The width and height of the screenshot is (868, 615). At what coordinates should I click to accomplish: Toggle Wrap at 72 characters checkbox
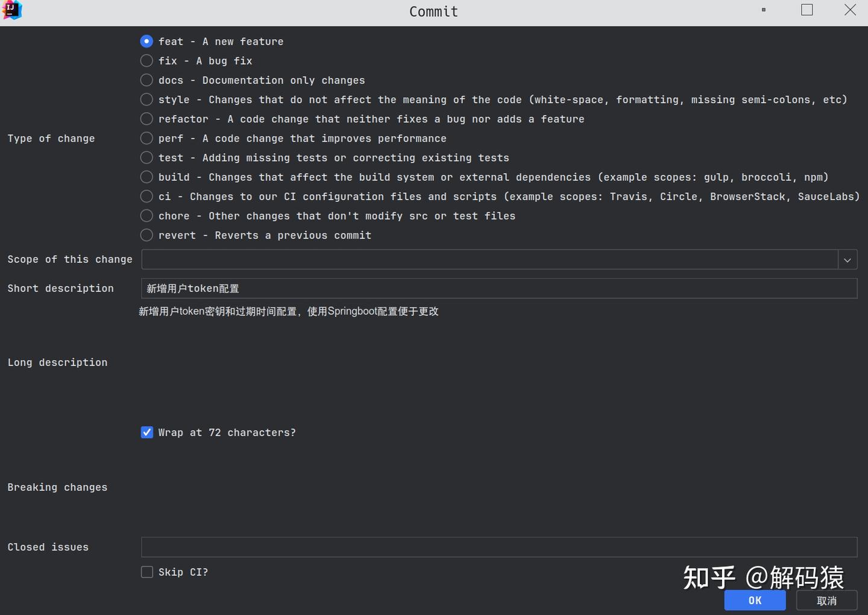147,432
